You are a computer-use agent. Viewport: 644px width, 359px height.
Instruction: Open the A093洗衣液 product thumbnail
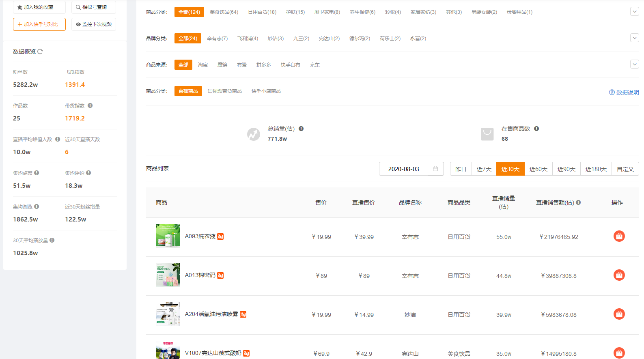[x=168, y=236]
